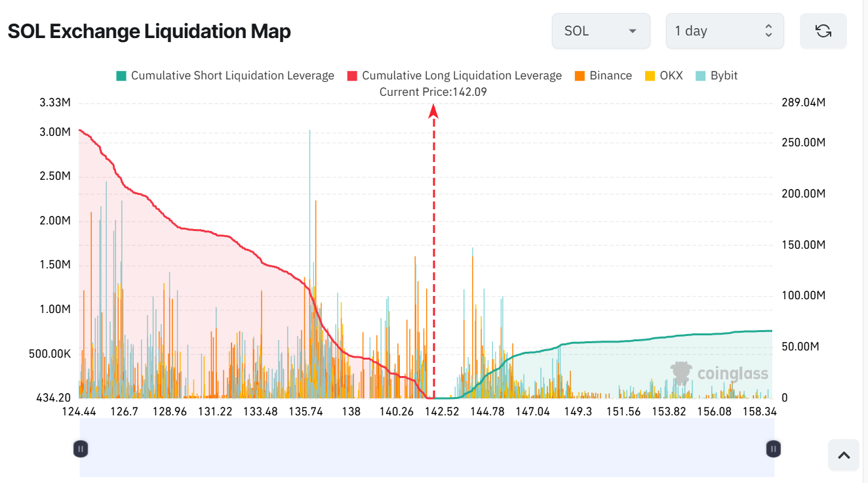
Task: Click the SOL Exchange Liquidation Map title
Action: tap(149, 31)
